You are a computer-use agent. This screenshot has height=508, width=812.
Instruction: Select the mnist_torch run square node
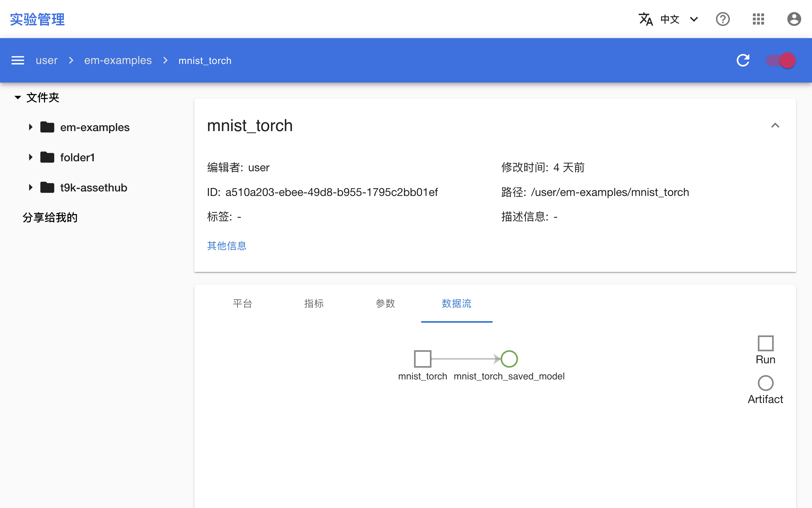pyautogui.click(x=423, y=359)
